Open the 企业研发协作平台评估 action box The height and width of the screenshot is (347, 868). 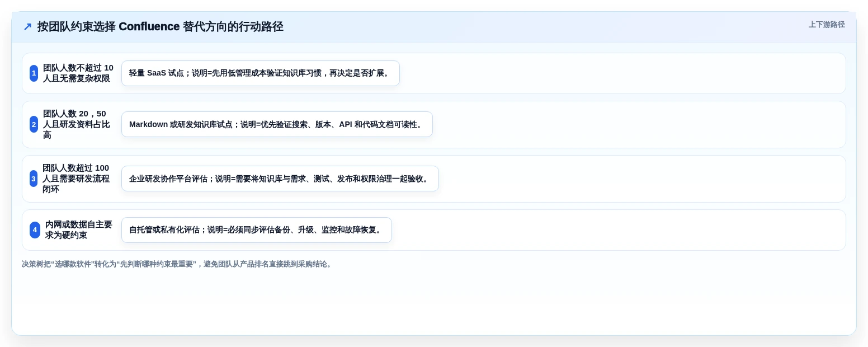pyautogui.click(x=280, y=179)
